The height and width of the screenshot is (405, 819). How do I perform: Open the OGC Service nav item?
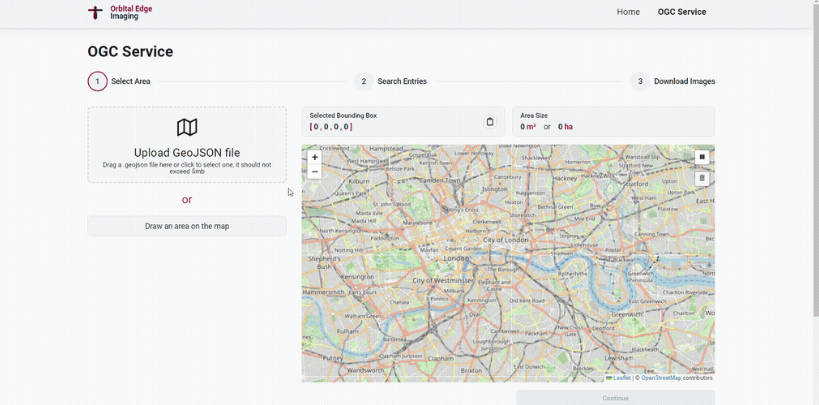click(x=681, y=12)
